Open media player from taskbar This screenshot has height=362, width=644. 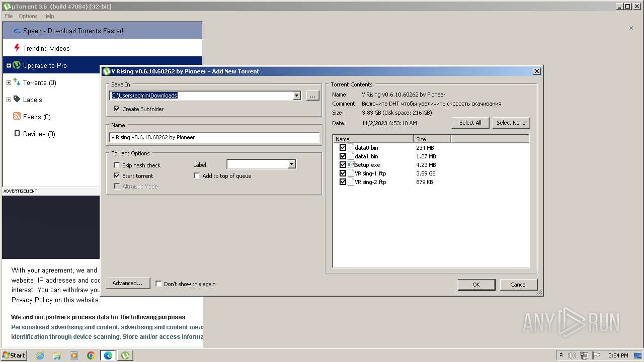[74, 355]
